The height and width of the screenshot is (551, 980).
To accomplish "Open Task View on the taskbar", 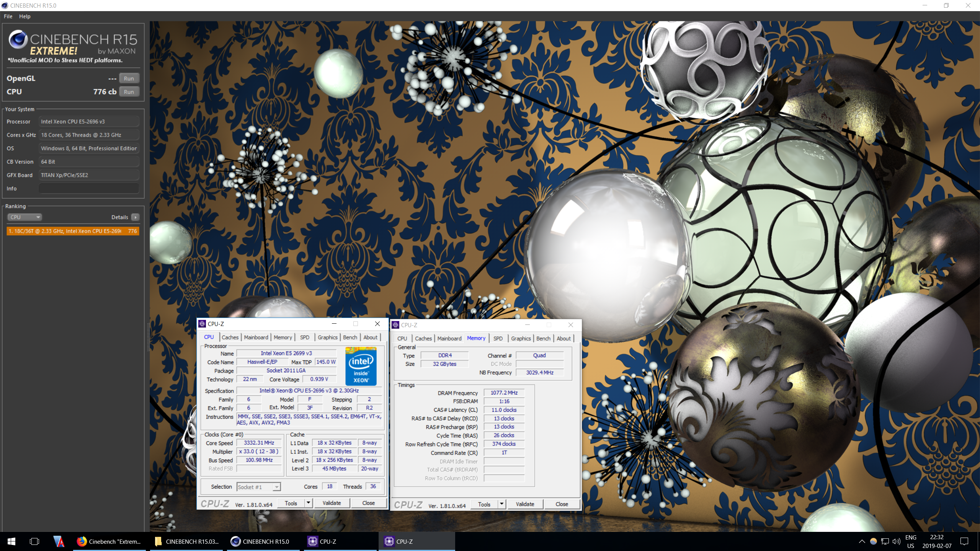I will (x=34, y=541).
